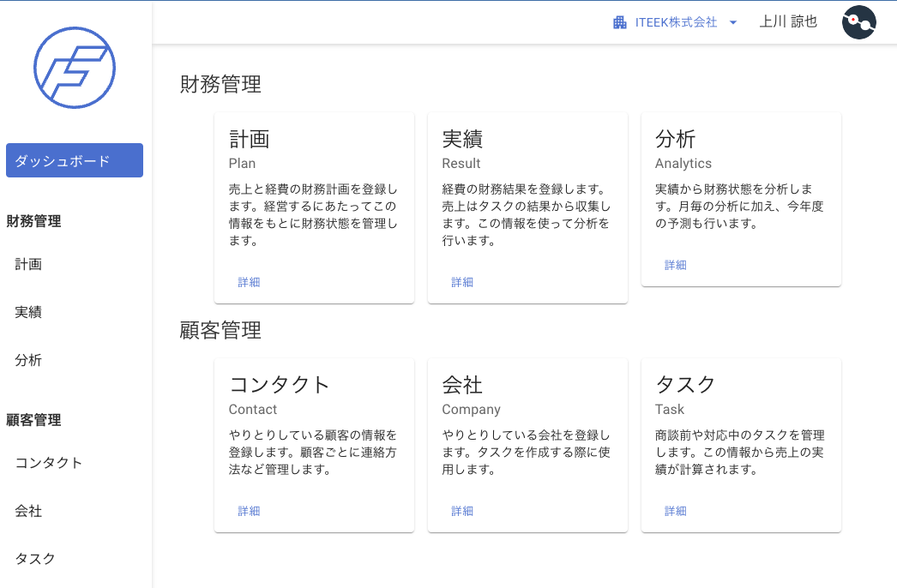This screenshot has height=588, width=897.
Task: Click the circular F logo in sidebar
Action: [x=75, y=68]
